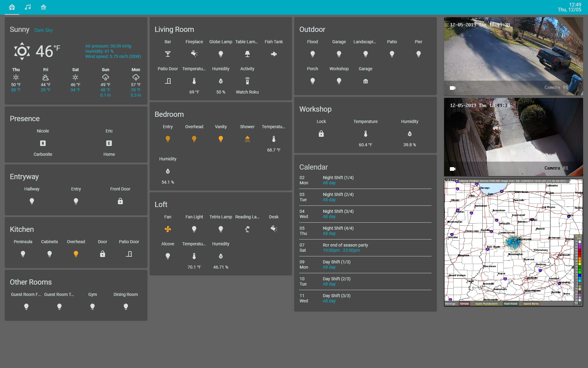Expand the Other Rooms section
Screen dimensions: 588x368
click(31, 282)
